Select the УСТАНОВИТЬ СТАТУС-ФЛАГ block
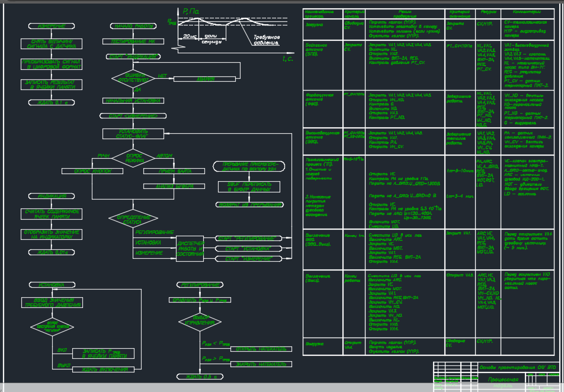Viewport: 564px width, 392px height. click(133, 134)
